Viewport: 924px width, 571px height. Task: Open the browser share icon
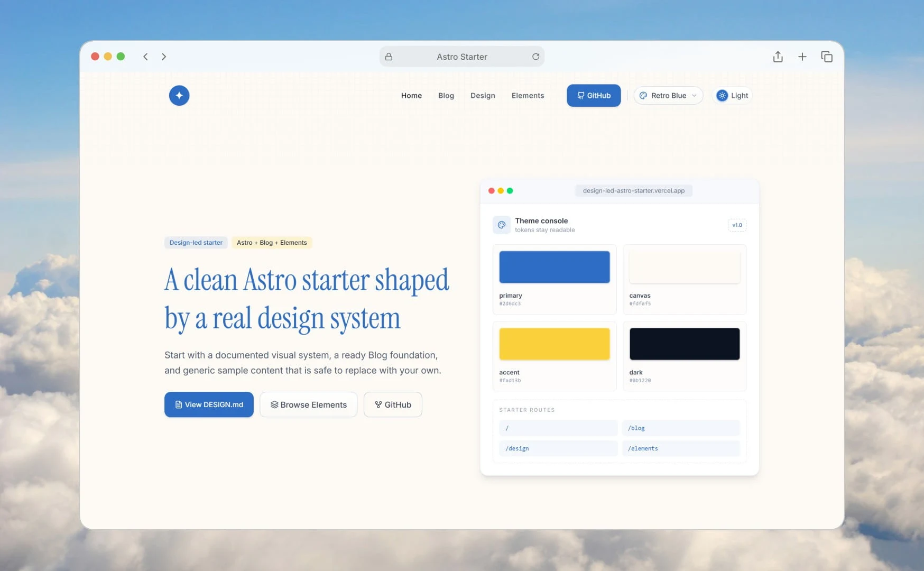tap(778, 57)
